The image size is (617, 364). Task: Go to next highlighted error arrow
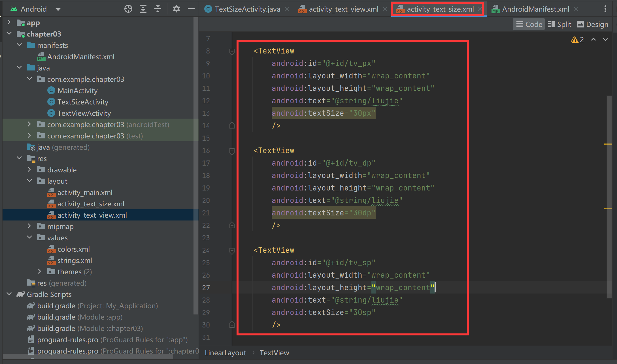pyautogui.click(x=605, y=40)
